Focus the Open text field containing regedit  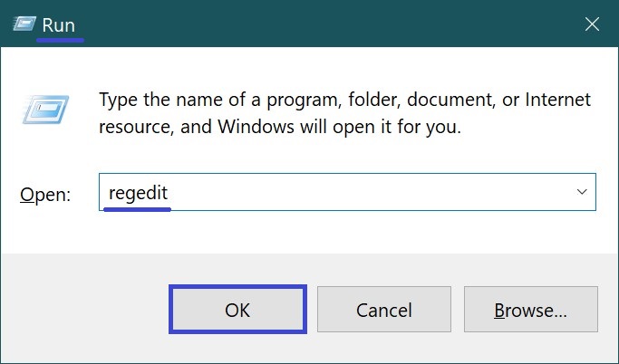pyautogui.click(x=347, y=192)
